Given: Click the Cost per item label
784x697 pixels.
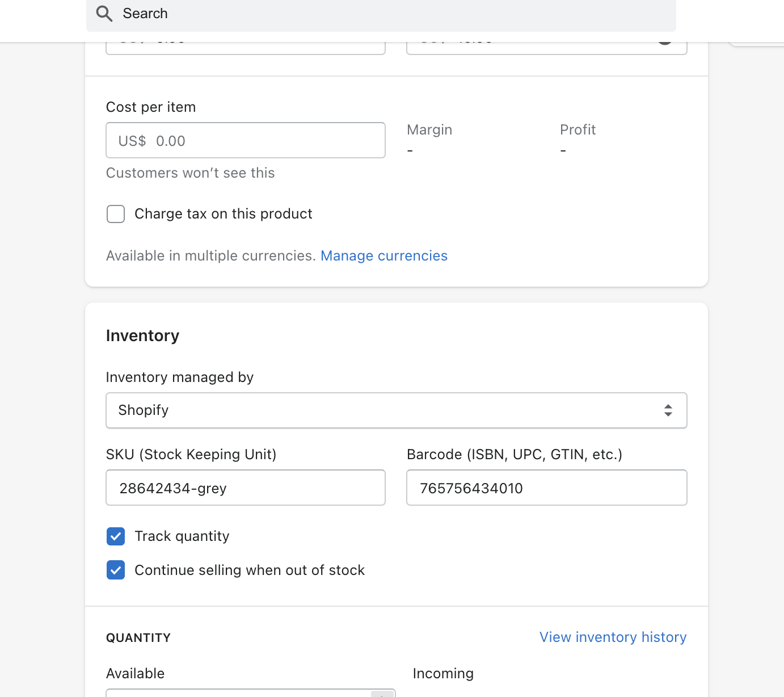Looking at the screenshot, I should point(151,107).
